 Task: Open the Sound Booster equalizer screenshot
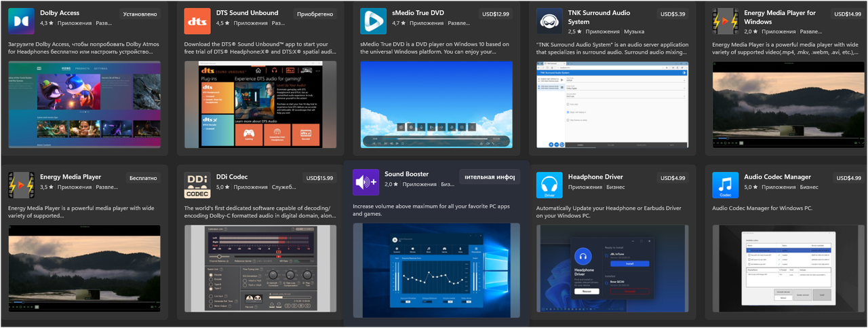click(x=436, y=270)
